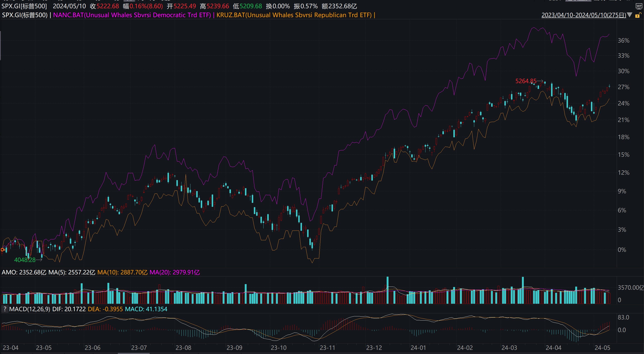Toggle the orange padlock icon
The image size is (644, 354).
pos(638,16)
